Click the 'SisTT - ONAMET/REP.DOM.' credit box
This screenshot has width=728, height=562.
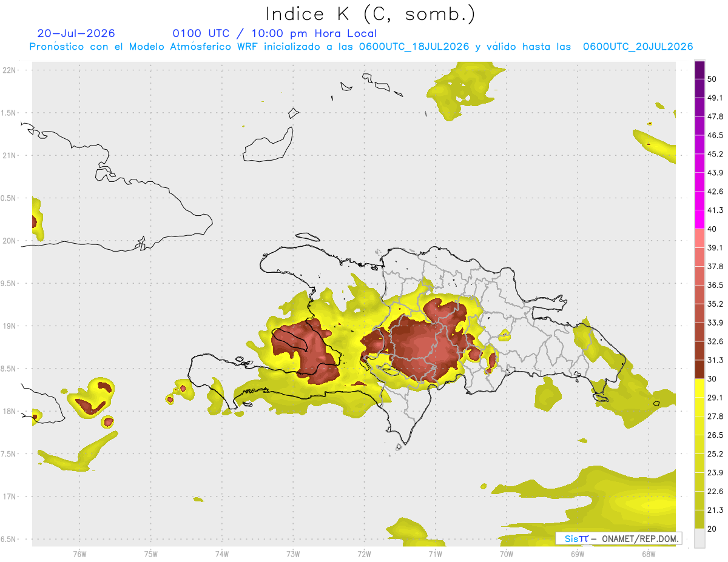[x=619, y=538]
